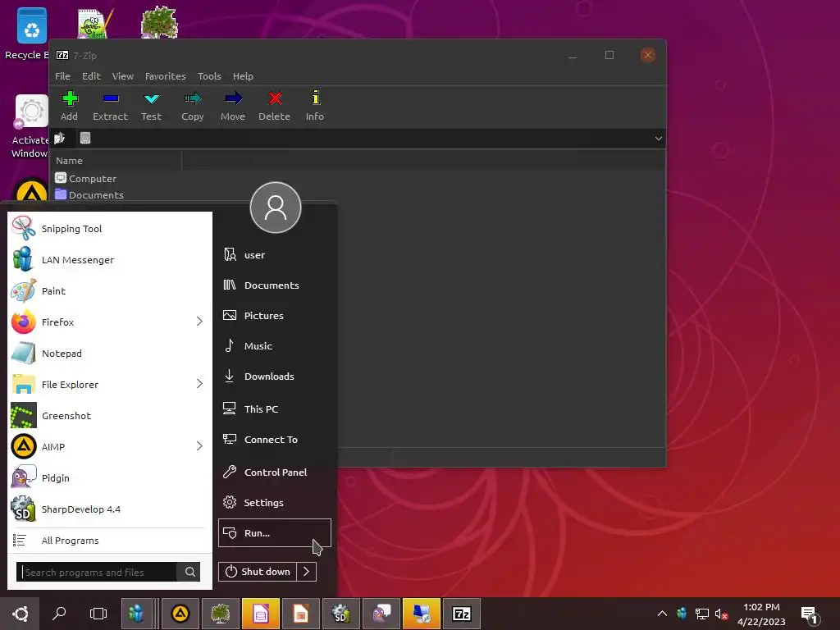Screen dimensions: 840x630
Task: Launch Pidgin from the start menu
Action: tap(110, 477)
